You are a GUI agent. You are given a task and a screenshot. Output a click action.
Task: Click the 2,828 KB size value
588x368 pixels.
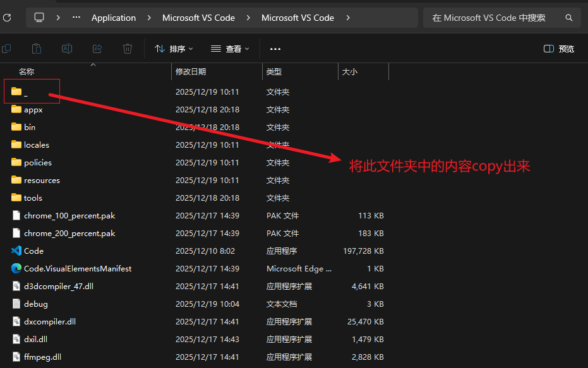tap(368, 357)
